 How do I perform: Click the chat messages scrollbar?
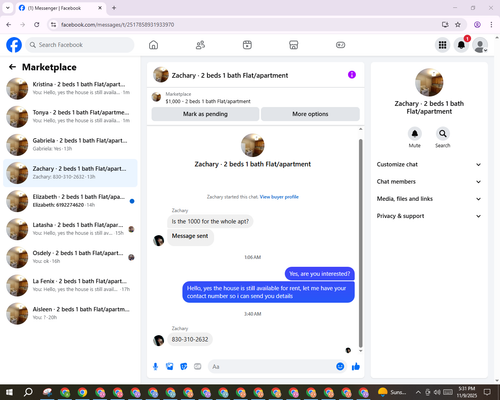click(360, 243)
